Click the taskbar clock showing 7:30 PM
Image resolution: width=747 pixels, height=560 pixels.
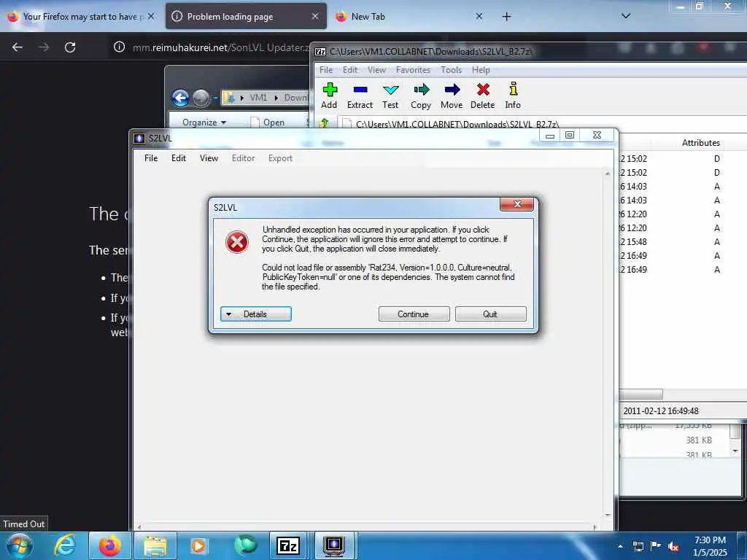710,546
